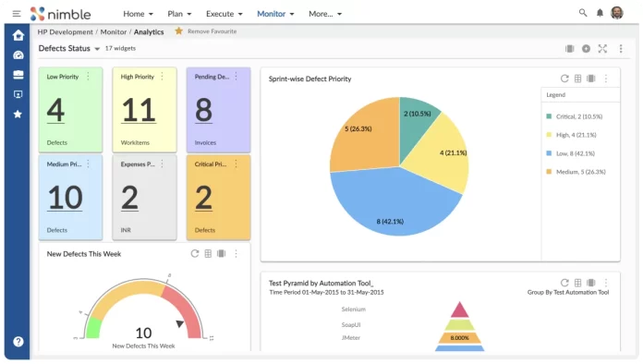
Task: Open the Pending De... count 8
Action: click(204, 110)
